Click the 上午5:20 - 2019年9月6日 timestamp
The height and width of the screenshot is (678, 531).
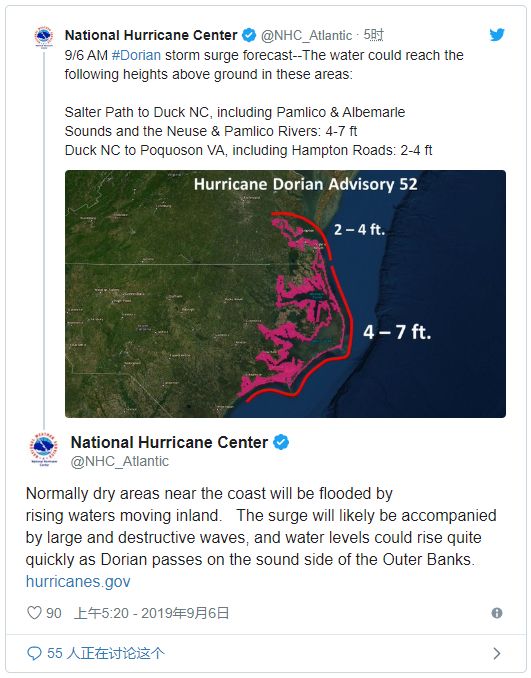tap(151, 613)
